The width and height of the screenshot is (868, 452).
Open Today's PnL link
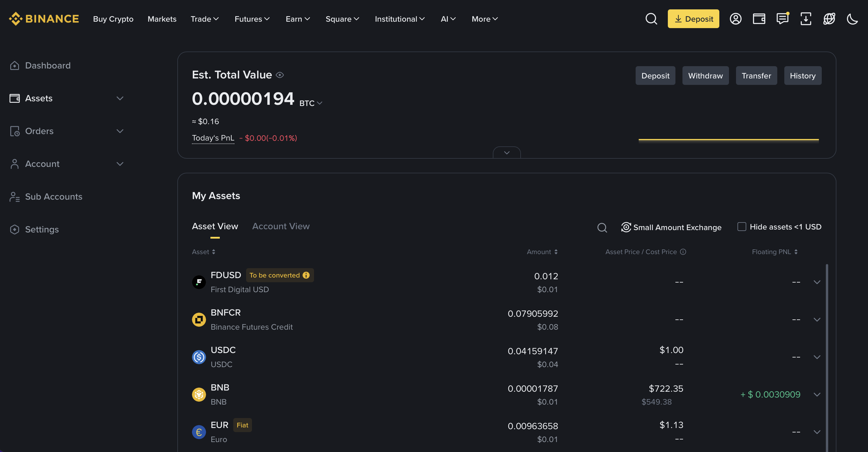[213, 138]
